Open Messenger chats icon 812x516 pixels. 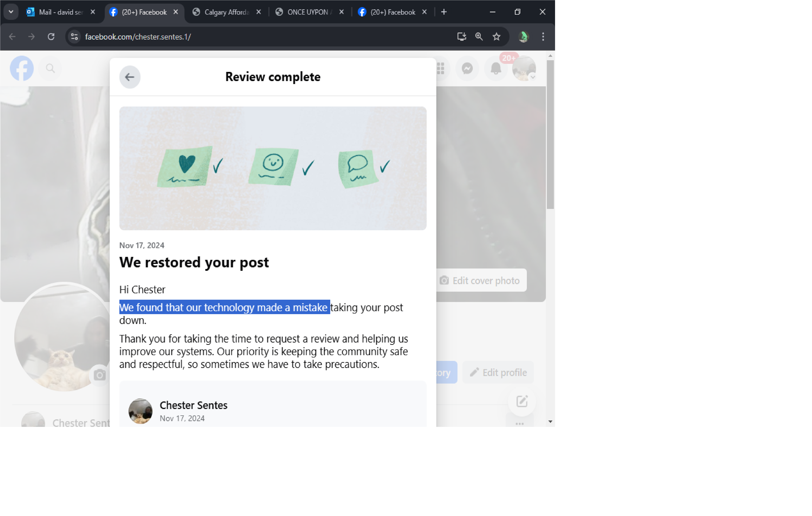tap(467, 68)
